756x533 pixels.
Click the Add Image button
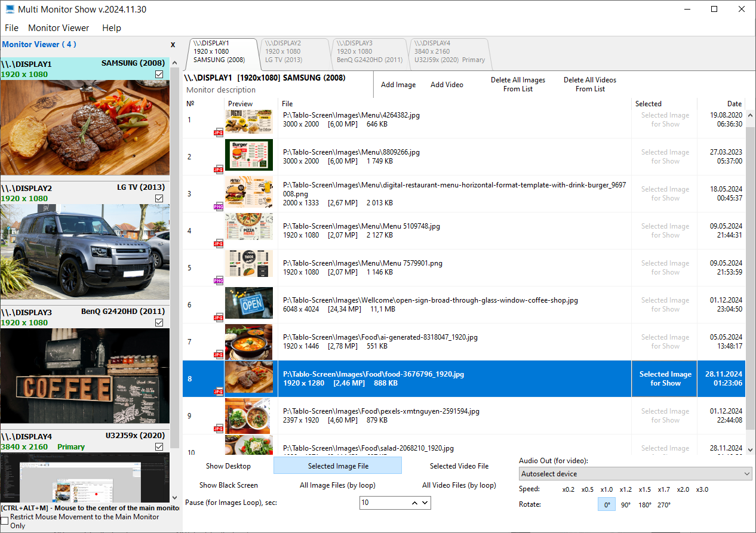point(398,85)
